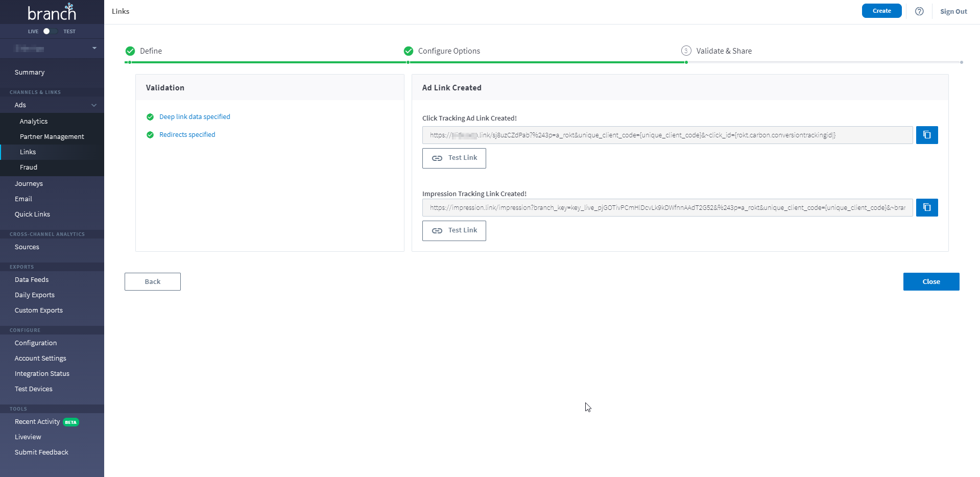Click the Validate & Share step number icon
This screenshot has width=980, height=477.
[686, 51]
